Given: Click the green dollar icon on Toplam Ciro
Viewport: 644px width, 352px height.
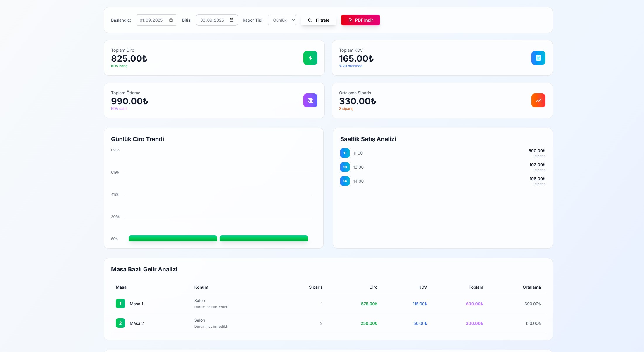Looking at the screenshot, I should pos(310,58).
